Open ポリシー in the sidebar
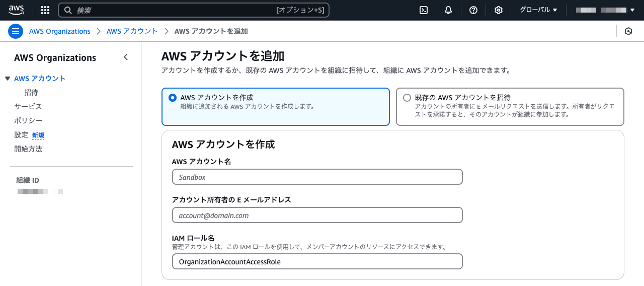Viewport: 644px width, 286px height. pos(28,121)
